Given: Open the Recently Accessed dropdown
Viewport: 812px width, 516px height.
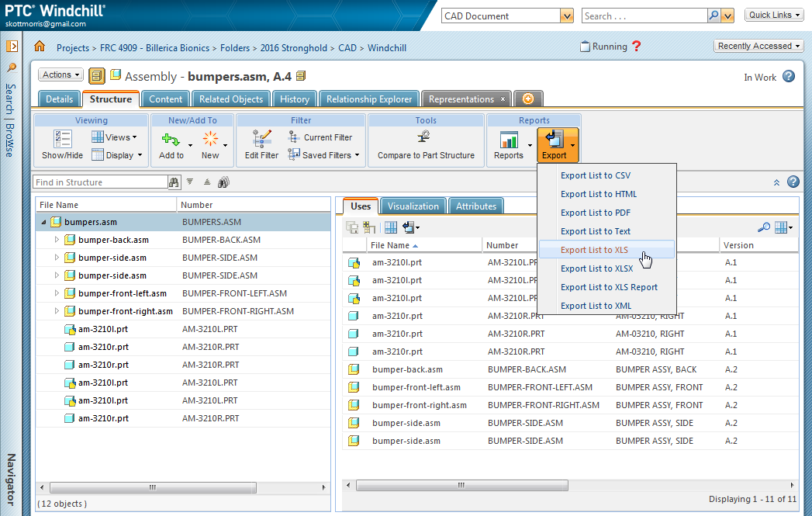Looking at the screenshot, I should pyautogui.click(x=758, y=46).
